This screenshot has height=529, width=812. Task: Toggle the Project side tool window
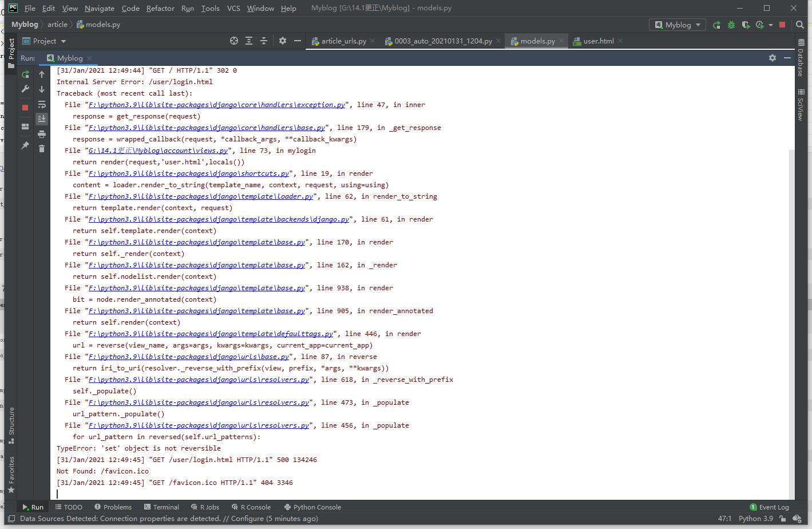11,53
